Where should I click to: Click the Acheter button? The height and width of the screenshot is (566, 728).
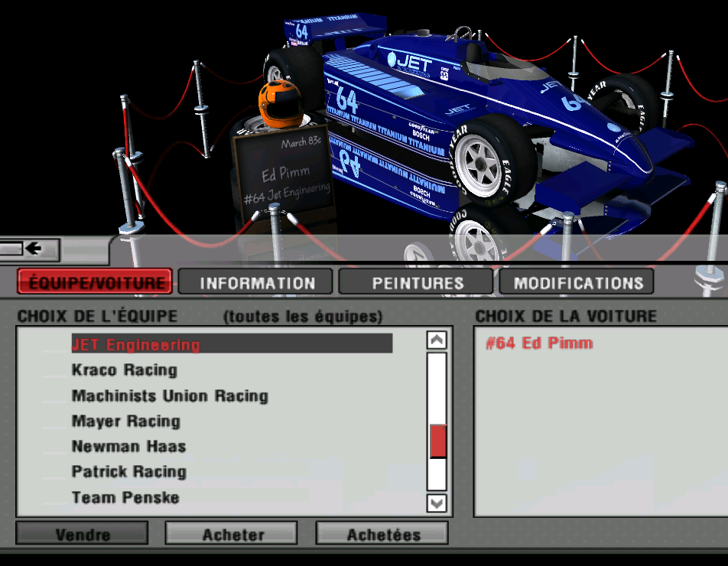[x=232, y=534]
